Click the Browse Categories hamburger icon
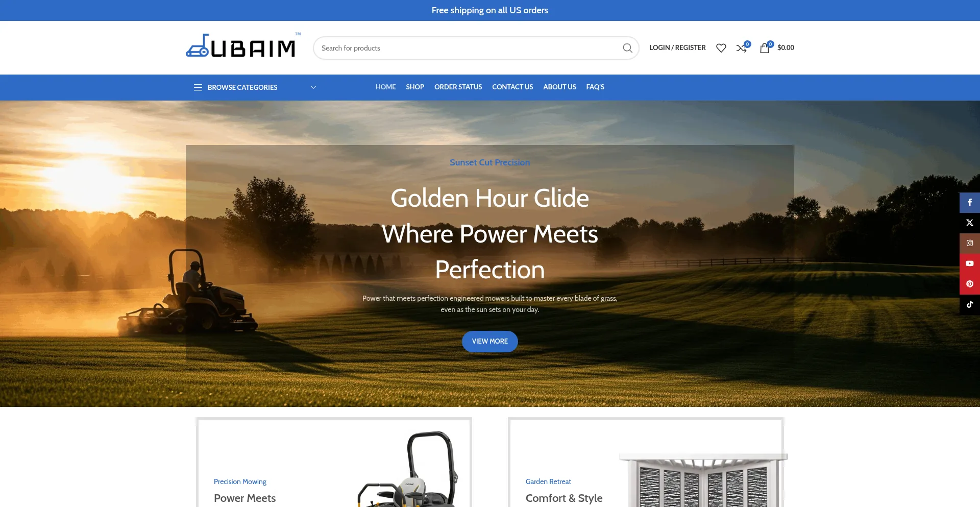The height and width of the screenshot is (507, 980). point(198,87)
